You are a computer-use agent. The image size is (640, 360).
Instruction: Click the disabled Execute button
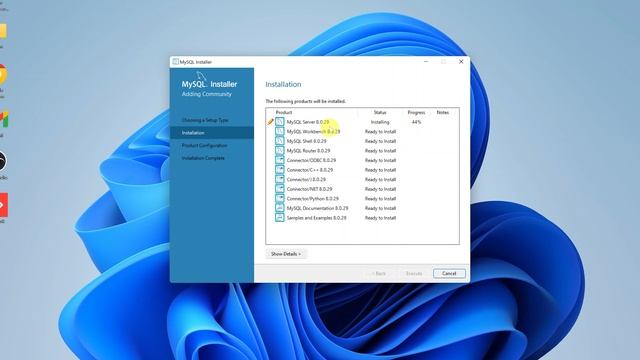pos(414,273)
